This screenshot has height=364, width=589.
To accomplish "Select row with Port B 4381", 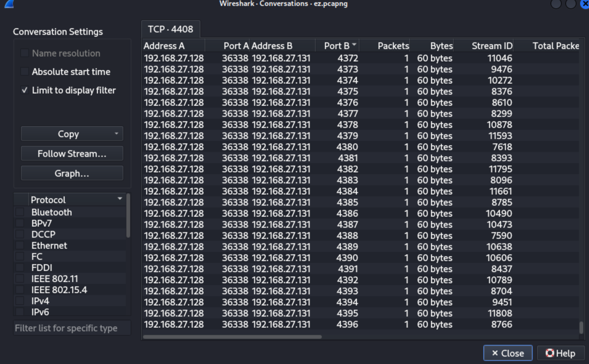I will 361,158.
